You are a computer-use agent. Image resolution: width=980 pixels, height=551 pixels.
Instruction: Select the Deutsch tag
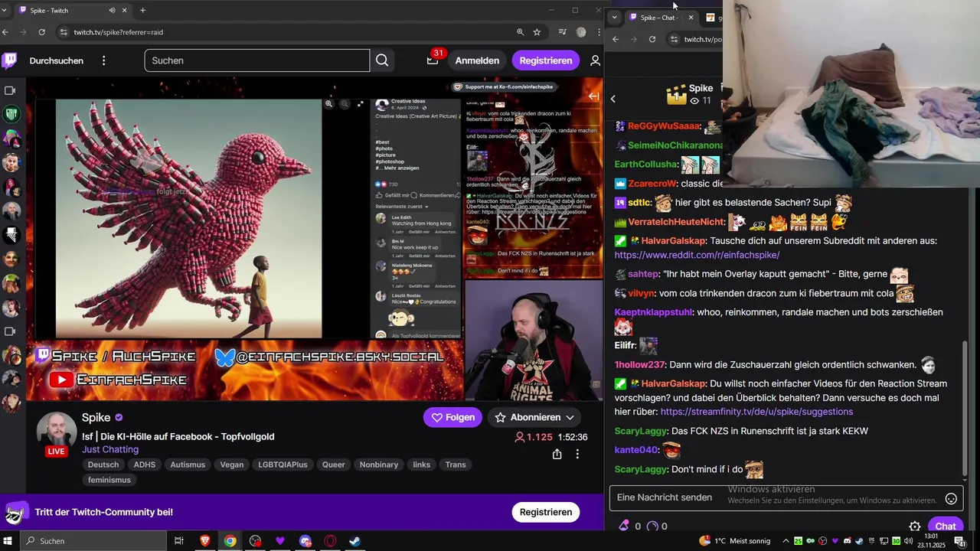pos(103,465)
